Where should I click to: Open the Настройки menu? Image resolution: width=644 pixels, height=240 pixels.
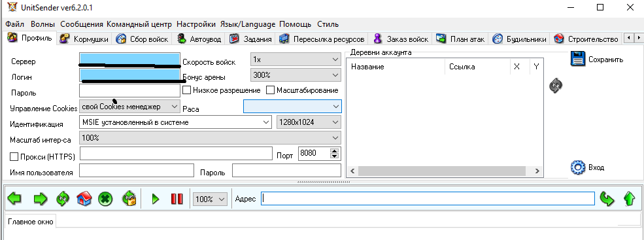tap(196, 24)
